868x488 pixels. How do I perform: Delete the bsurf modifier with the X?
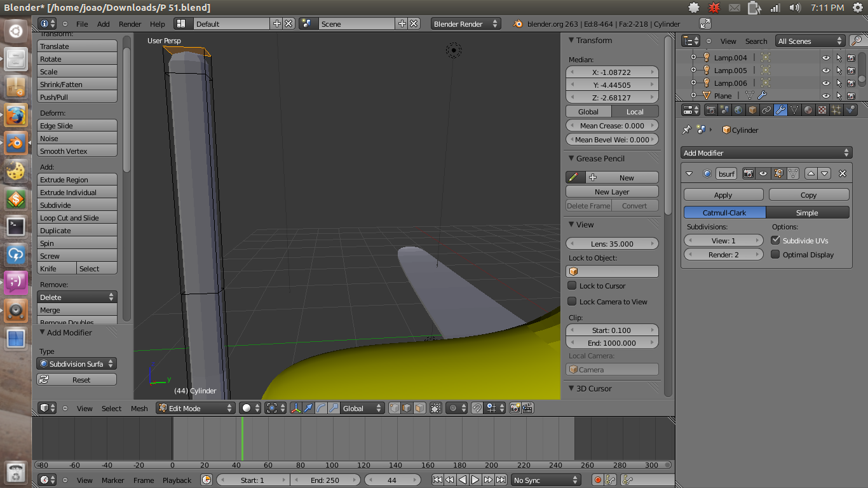click(843, 173)
